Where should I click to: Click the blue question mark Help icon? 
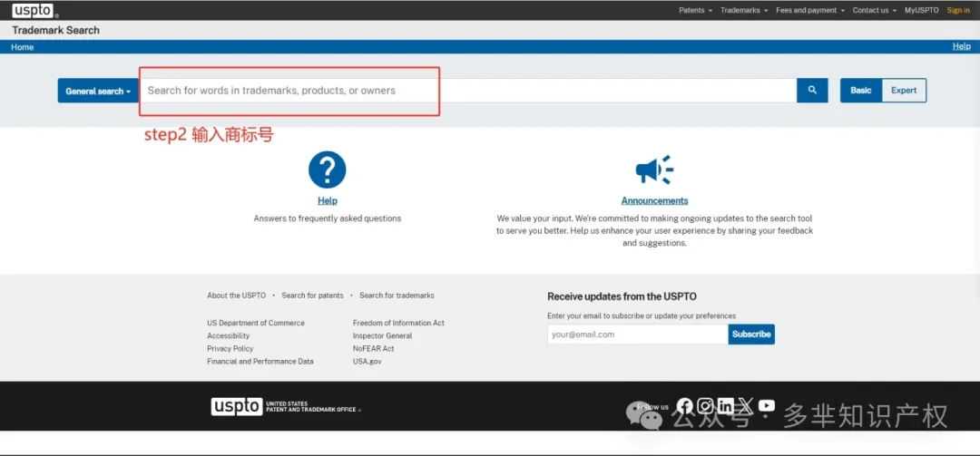(x=327, y=170)
